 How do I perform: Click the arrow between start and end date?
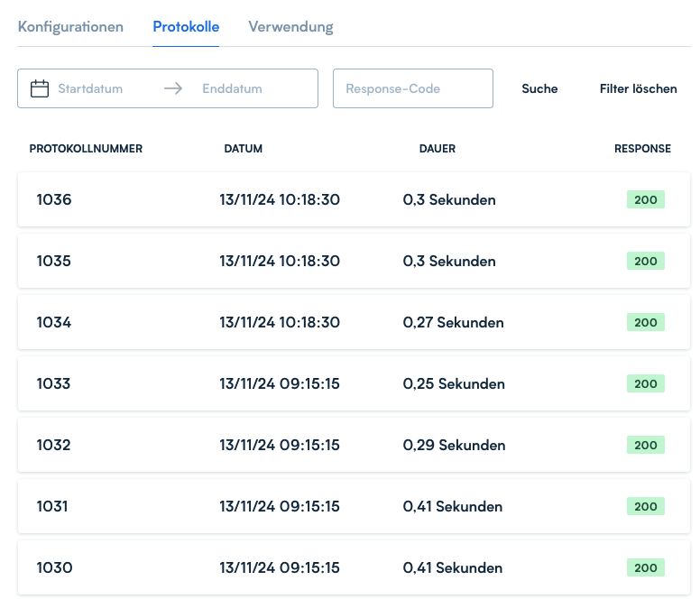(172, 88)
